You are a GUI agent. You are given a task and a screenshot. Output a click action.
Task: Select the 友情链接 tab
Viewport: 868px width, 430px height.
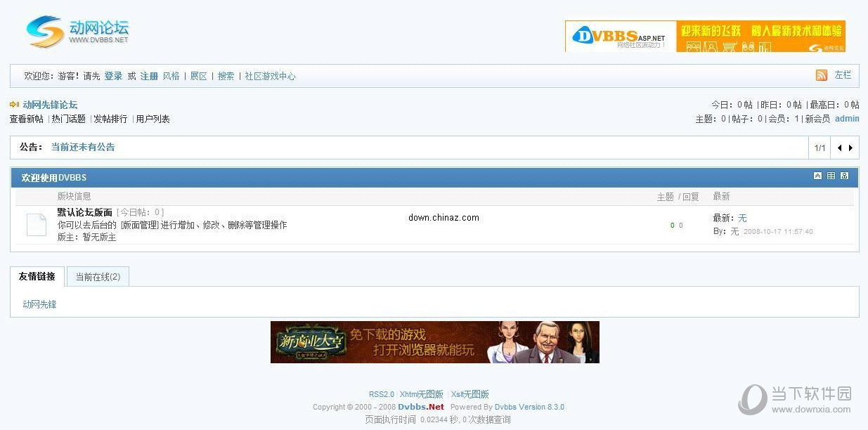tap(37, 277)
